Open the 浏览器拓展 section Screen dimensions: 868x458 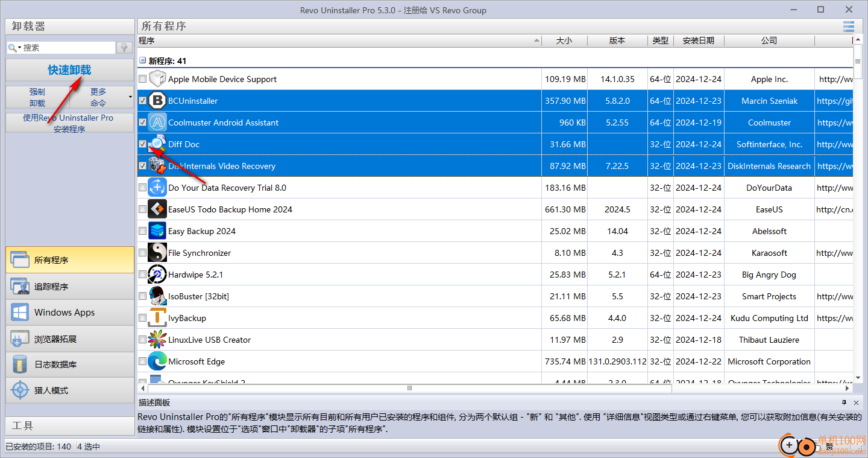[70, 339]
